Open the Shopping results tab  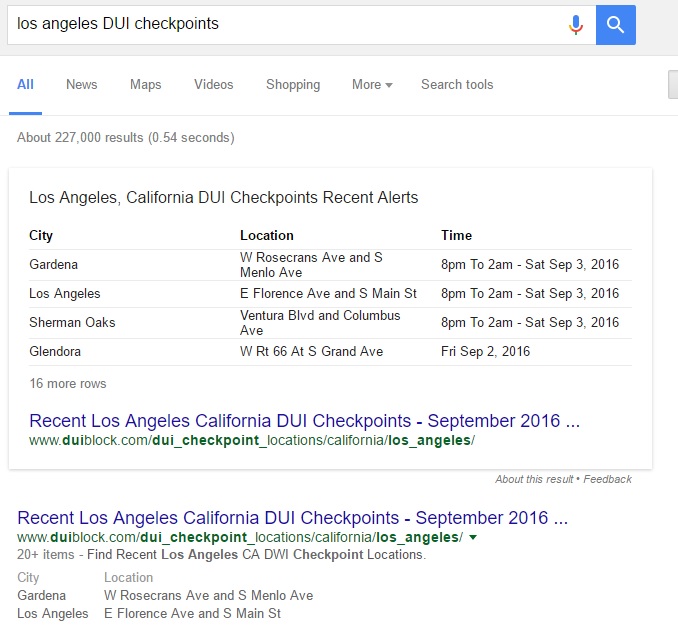pyautogui.click(x=292, y=85)
